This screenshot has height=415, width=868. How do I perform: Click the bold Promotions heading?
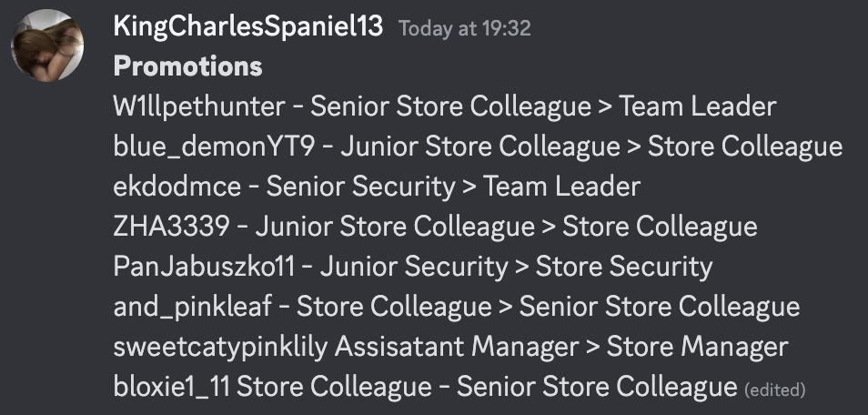187,66
